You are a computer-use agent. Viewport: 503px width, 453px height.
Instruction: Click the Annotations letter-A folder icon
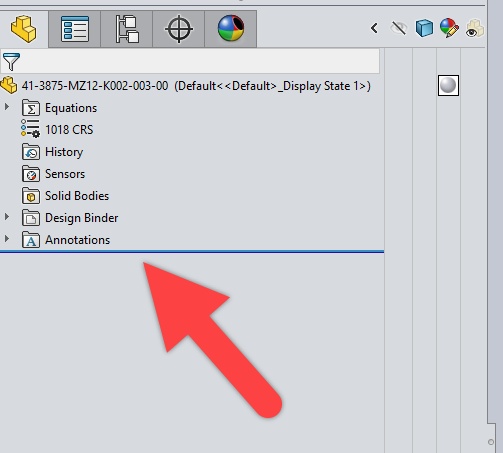[x=31, y=240]
